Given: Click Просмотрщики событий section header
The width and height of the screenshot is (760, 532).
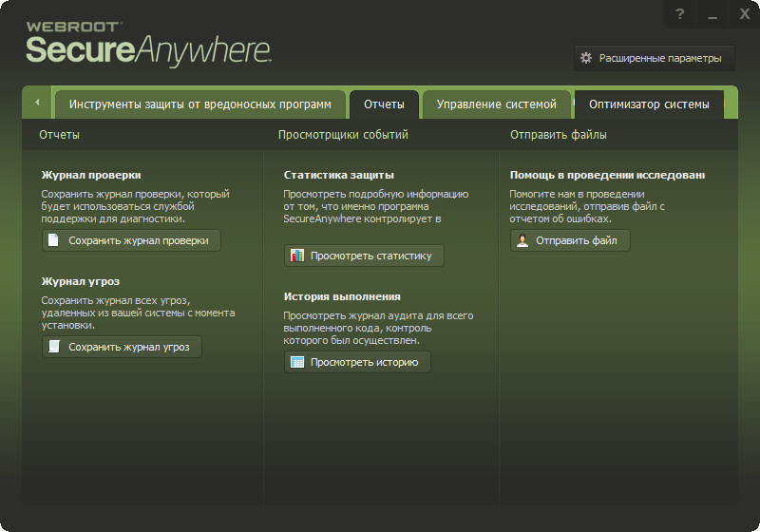Looking at the screenshot, I should [x=343, y=135].
